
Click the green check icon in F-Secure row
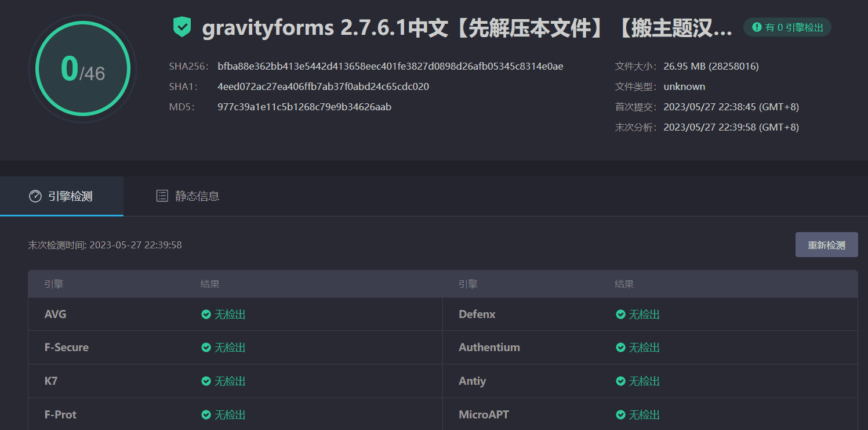(206, 348)
